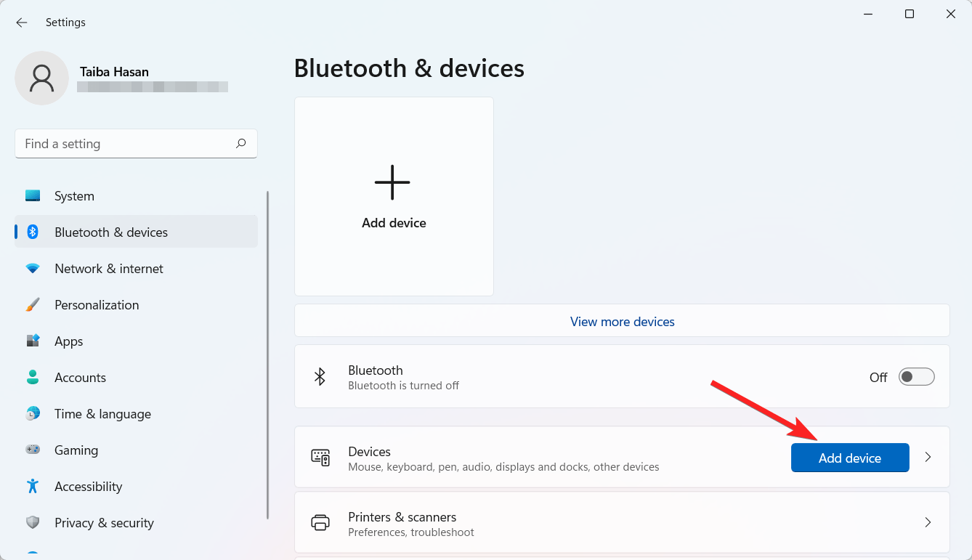This screenshot has height=560, width=972.
Task: Select Bluetooth & devices in the sidebar
Action: (x=136, y=232)
